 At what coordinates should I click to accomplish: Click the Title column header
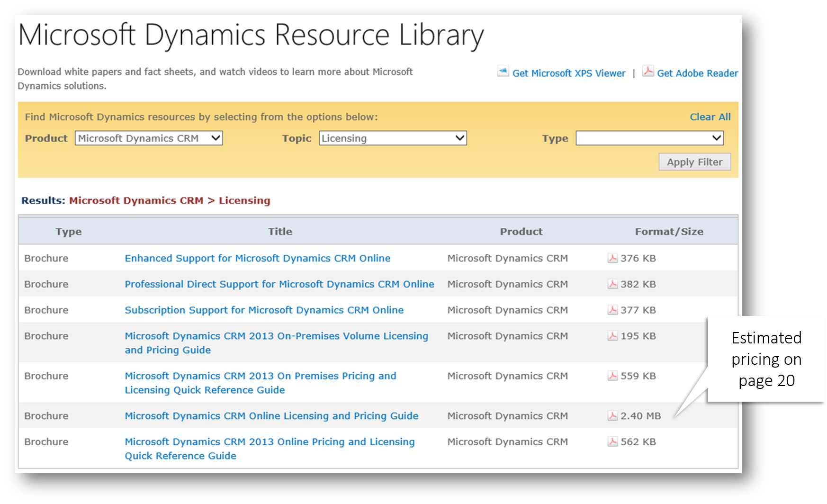tap(280, 232)
